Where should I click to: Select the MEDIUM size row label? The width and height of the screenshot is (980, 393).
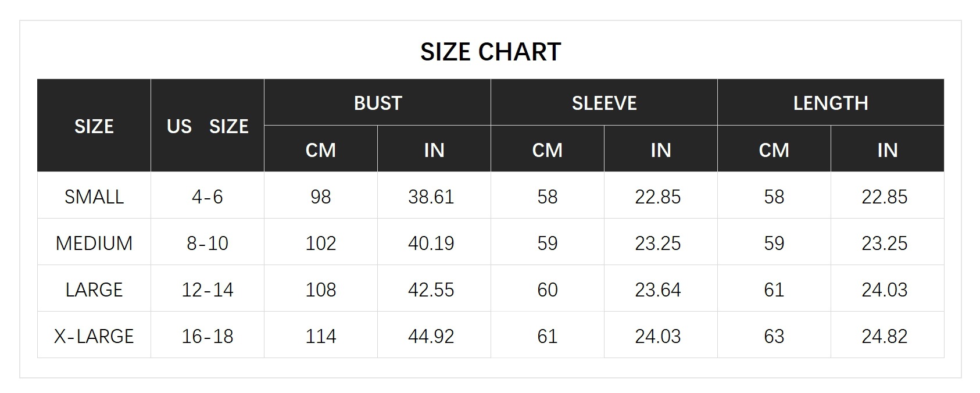pyautogui.click(x=94, y=243)
